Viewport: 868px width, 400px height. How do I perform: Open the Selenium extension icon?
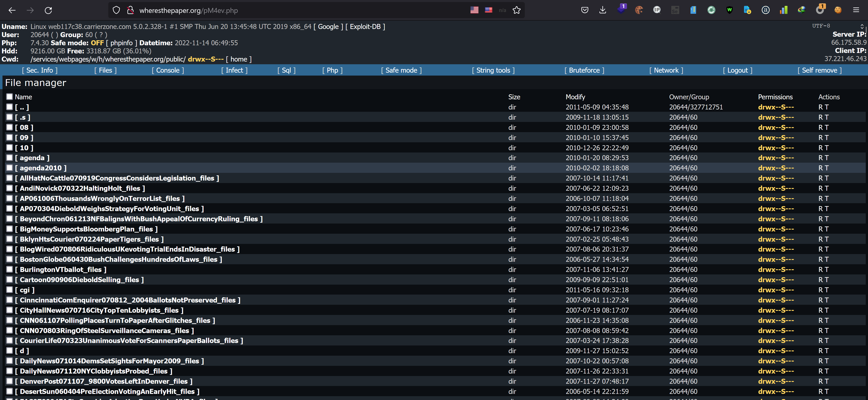tap(675, 10)
